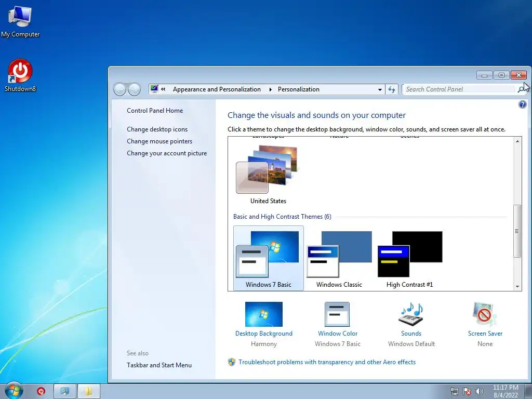Click the Sounds text link
Image resolution: width=532 pixels, height=399 pixels.
click(411, 334)
